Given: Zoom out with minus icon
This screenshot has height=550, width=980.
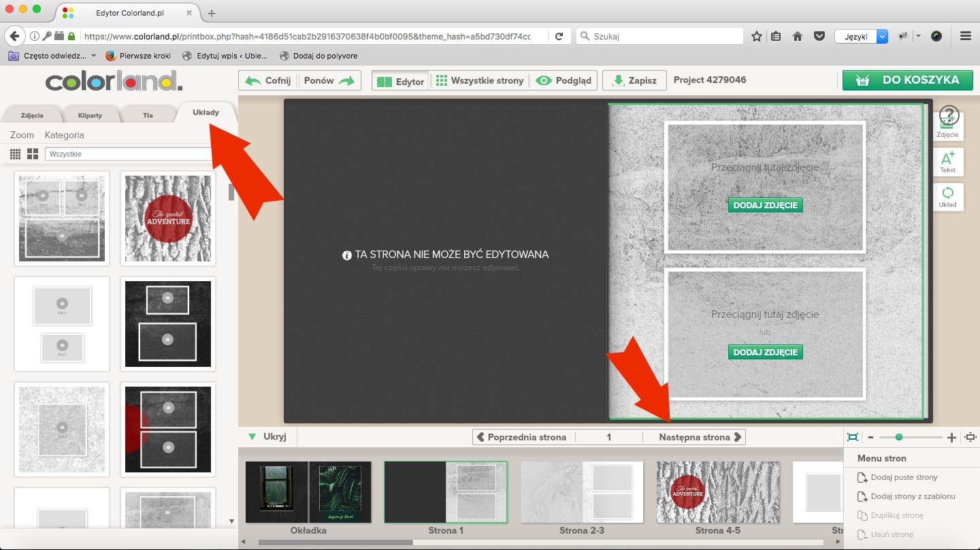Looking at the screenshot, I should pyautogui.click(x=870, y=437).
